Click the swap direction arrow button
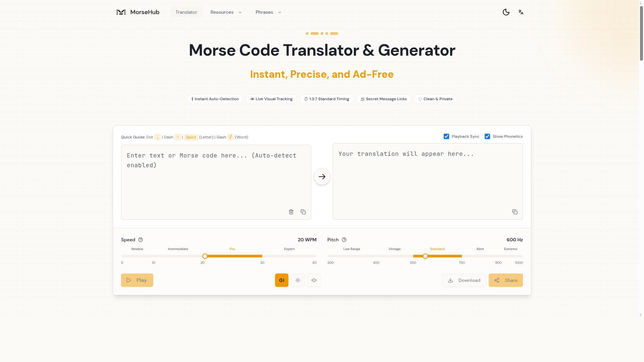 pyautogui.click(x=322, y=177)
